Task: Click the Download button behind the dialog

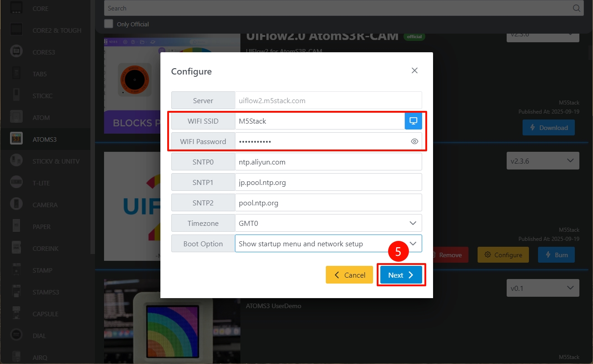Action: [548, 128]
